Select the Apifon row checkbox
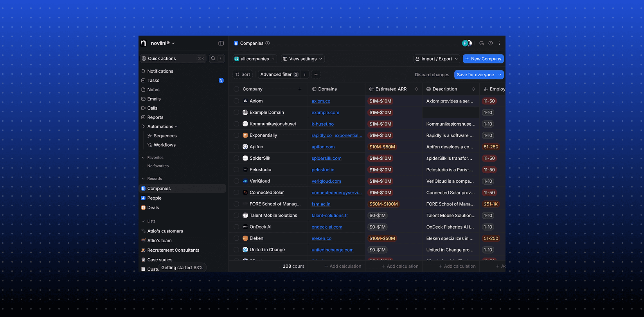Image resolution: width=644 pixels, height=317 pixels. click(x=236, y=147)
